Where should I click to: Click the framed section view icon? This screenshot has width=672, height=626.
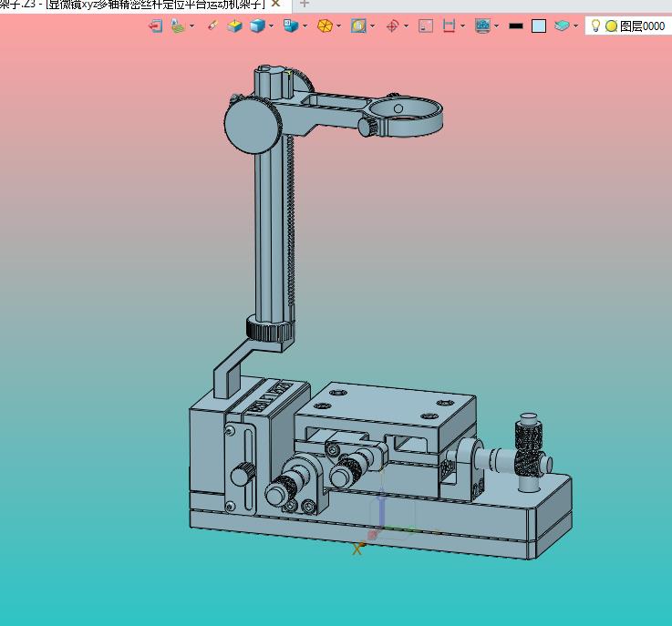coord(358,26)
